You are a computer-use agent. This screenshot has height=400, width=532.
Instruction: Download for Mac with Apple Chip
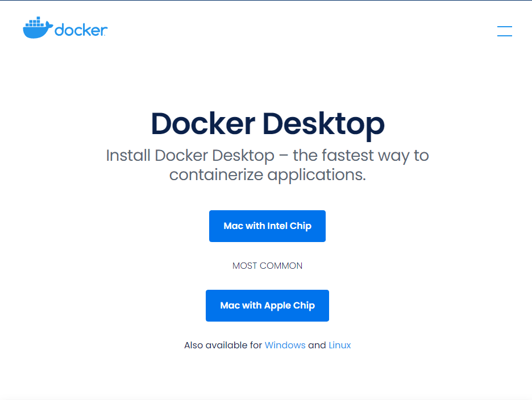point(267,305)
